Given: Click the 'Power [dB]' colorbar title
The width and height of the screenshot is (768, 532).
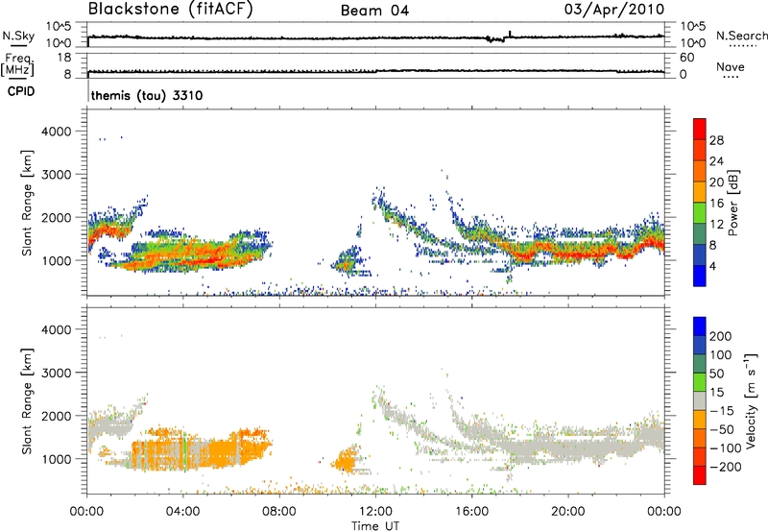Looking at the screenshot, I should [733, 203].
